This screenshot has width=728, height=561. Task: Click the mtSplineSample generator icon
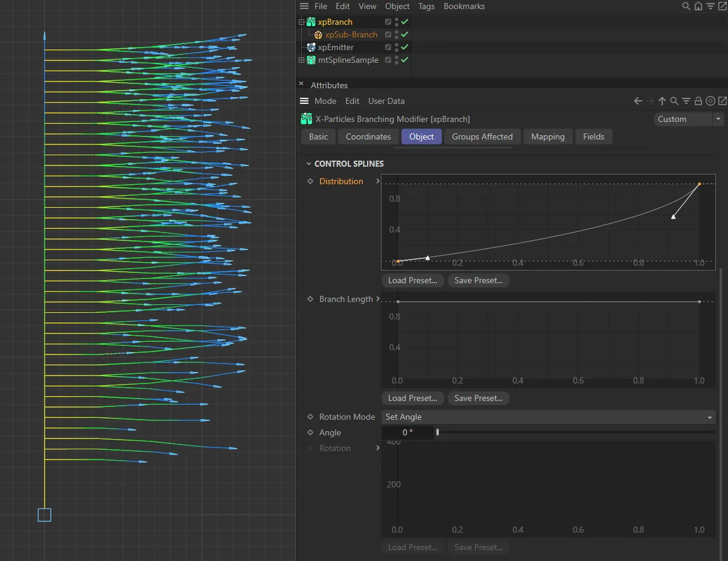[x=311, y=60]
